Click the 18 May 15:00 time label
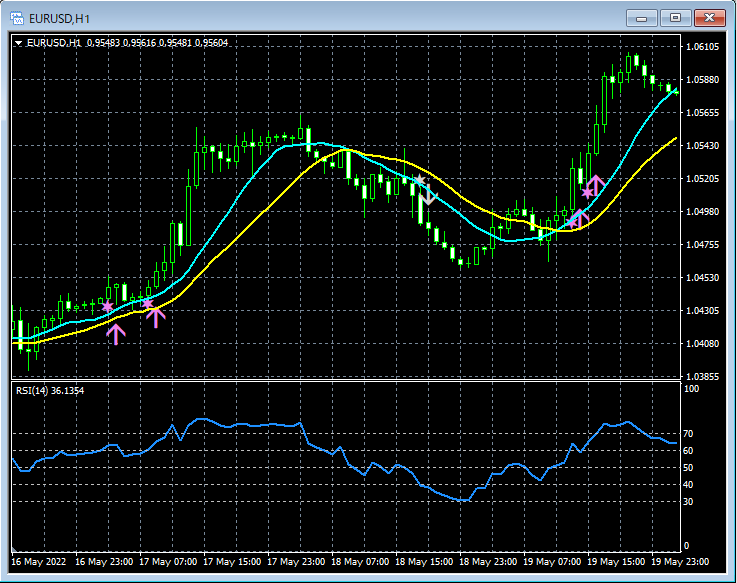737x583 pixels. 424,562
